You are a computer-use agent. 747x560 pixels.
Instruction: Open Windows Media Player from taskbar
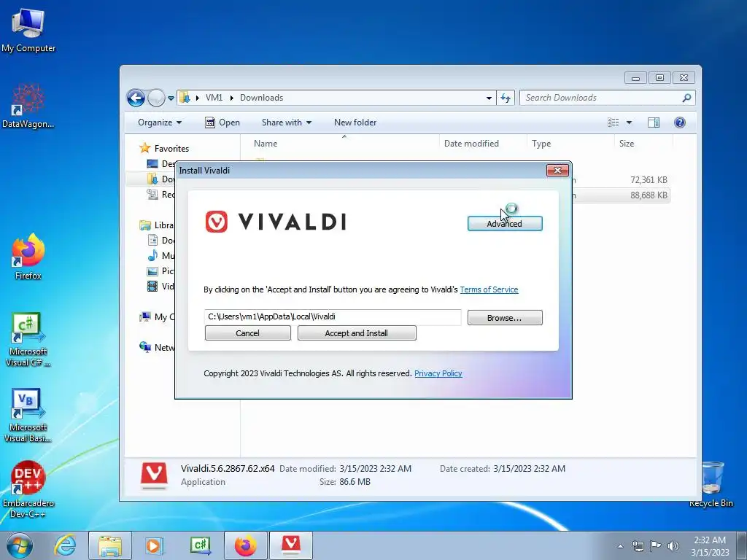point(154,545)
